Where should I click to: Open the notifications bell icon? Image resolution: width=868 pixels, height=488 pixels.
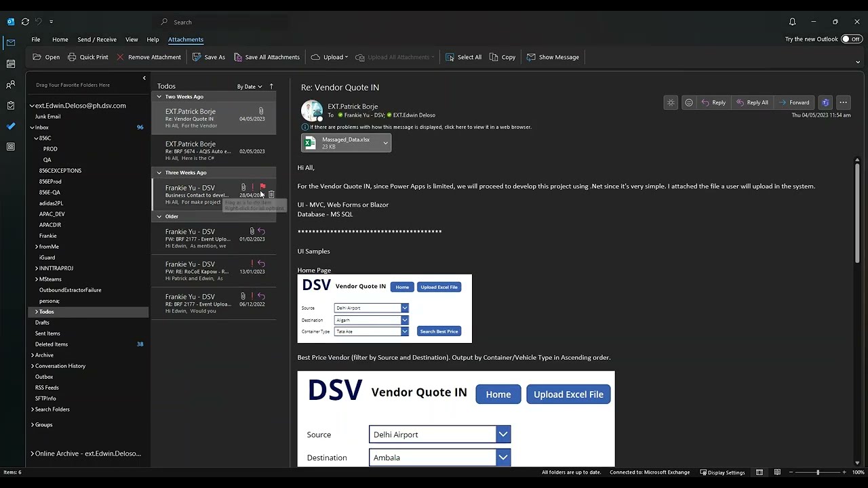pos(792,22)
